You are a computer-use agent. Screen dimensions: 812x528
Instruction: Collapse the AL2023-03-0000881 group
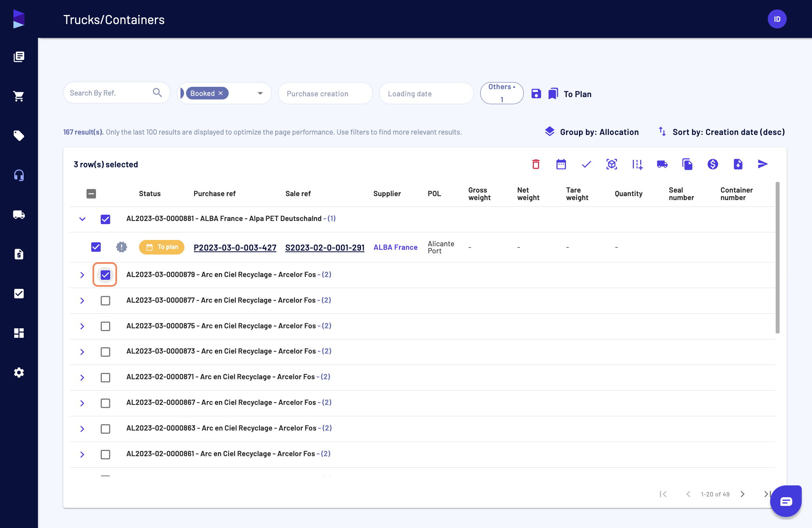(82, 219)
